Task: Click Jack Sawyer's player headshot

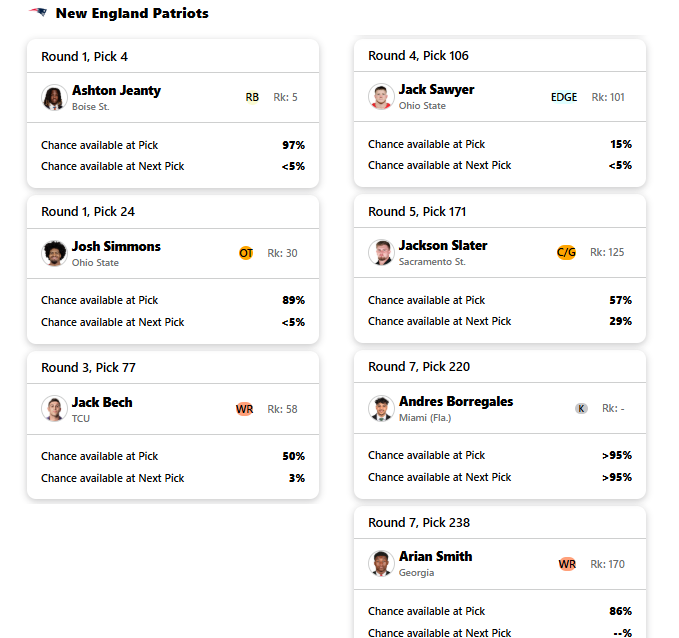Action: [x=381, y=97]
